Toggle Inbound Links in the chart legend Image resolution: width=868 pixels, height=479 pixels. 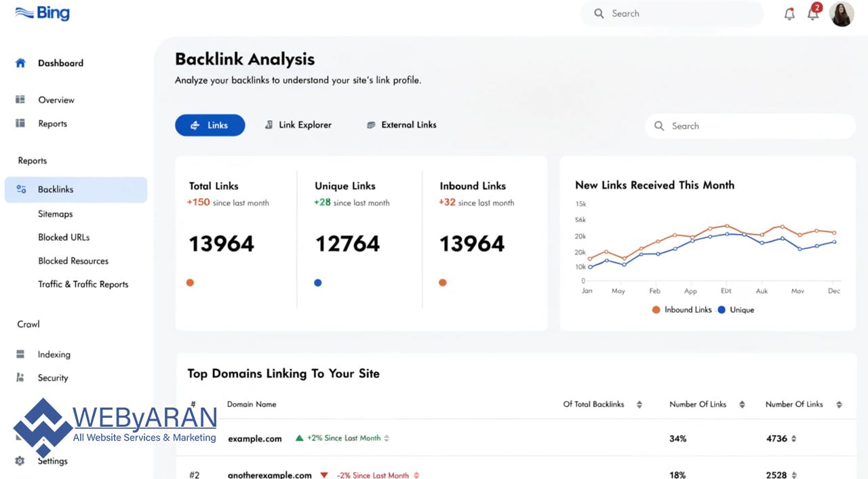pyautogui.click(x=682, y=309)
